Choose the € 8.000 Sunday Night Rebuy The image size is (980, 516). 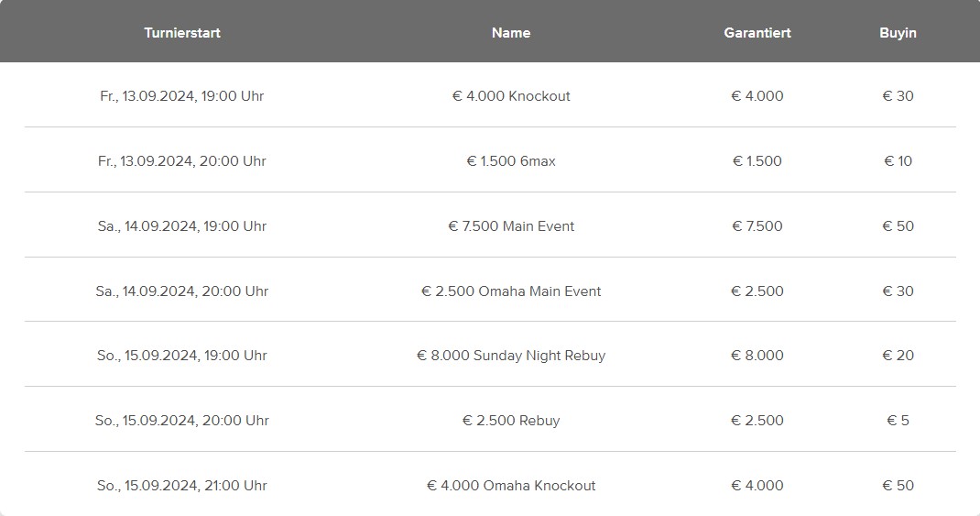(511, 356)
